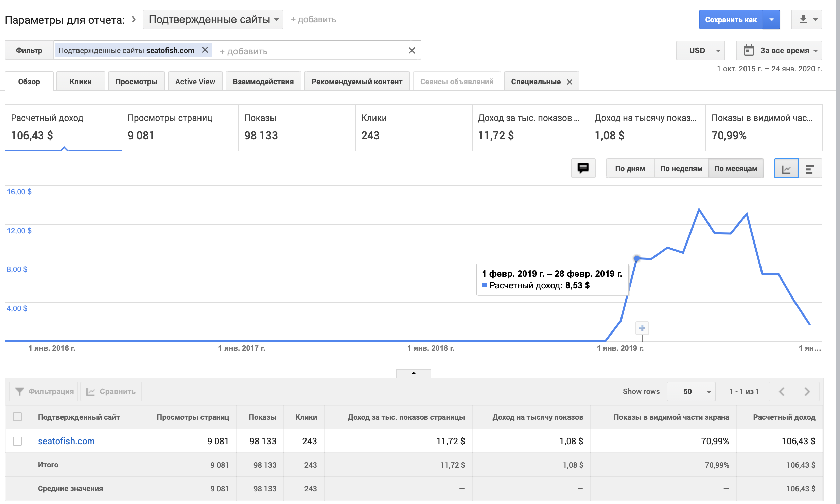Switch to bar chart view icon
Image resolution: width=840 pixels, height=504 pixels.
click(x=810, y=168)
